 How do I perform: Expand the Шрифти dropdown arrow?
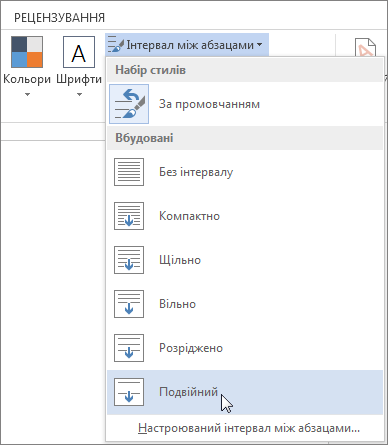coord(79,95)
